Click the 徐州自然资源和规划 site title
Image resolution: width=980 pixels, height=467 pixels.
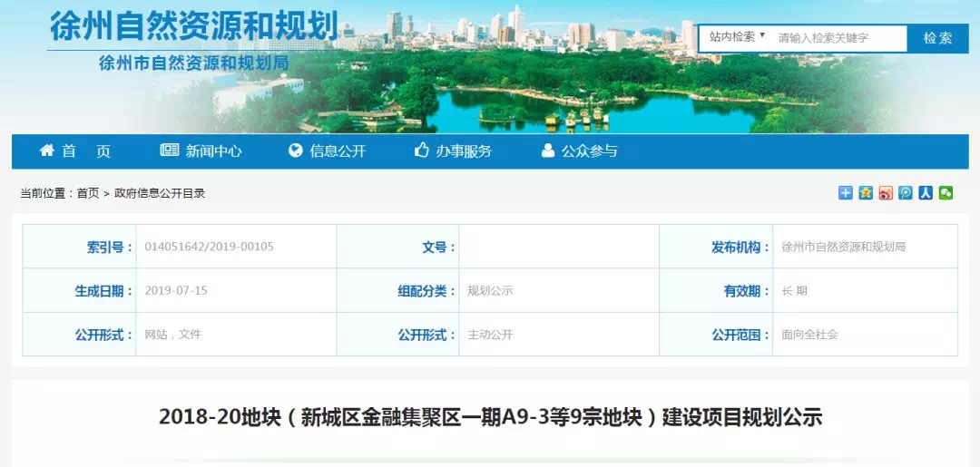click(x=194, y=26)
